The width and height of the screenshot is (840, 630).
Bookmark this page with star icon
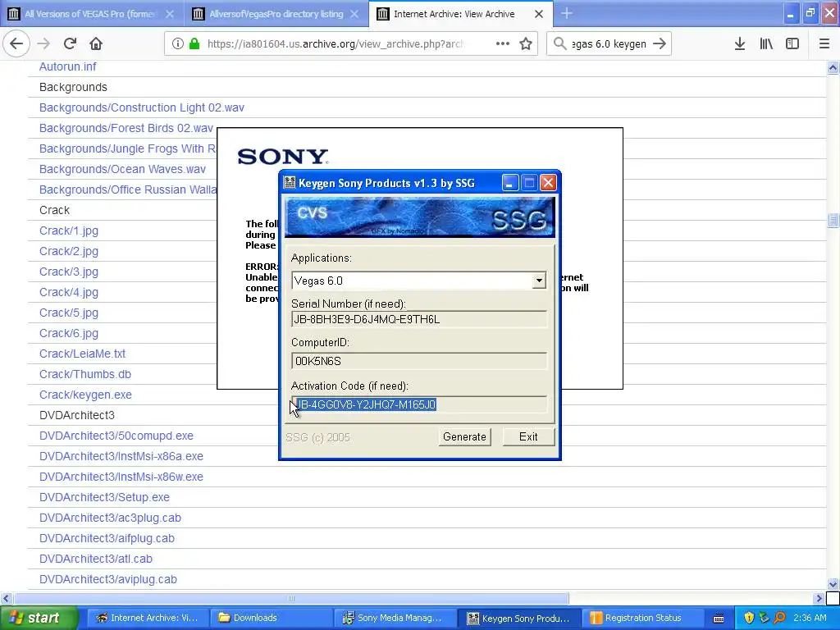click(x=526, y=44)
